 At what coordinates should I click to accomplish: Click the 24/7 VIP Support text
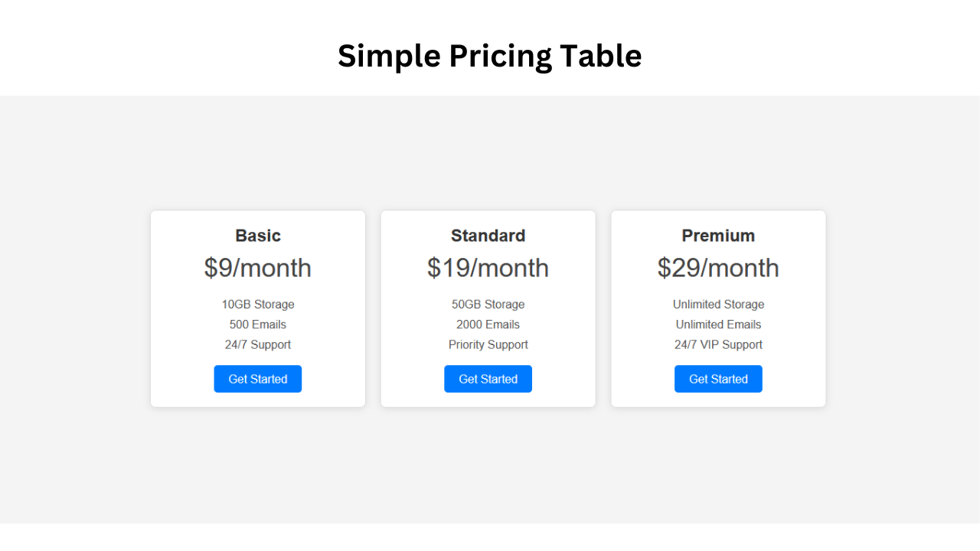pyautogui.click(x=718, y=344)
